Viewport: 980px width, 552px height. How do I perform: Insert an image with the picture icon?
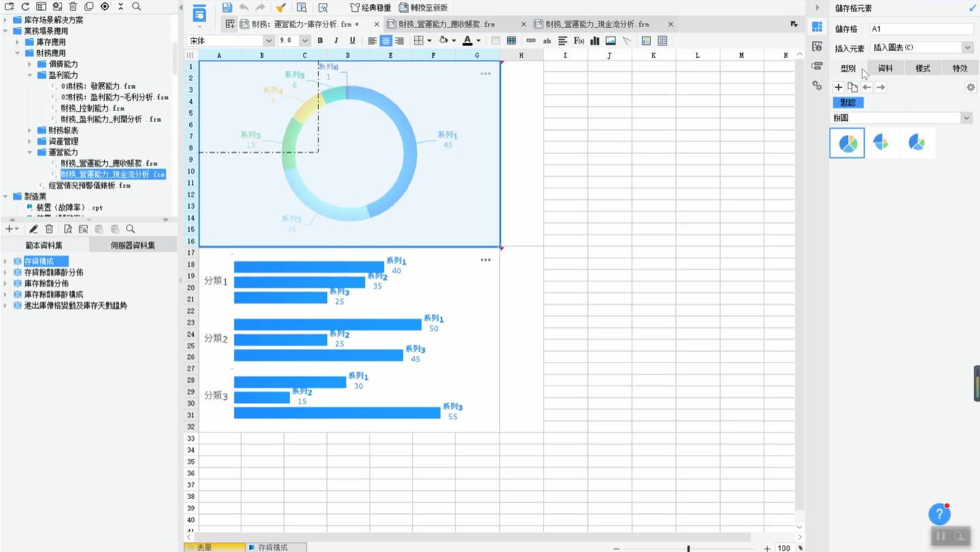(611, 41)
